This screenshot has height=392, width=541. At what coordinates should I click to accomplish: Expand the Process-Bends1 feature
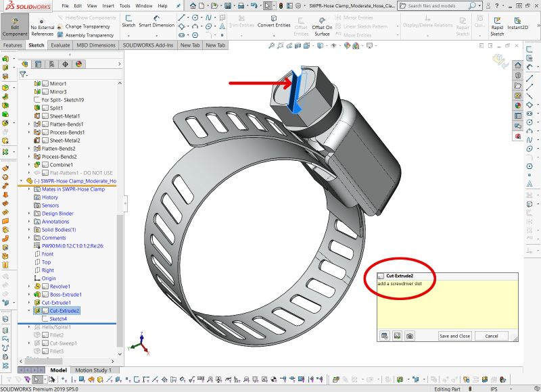pyautogui.click(x=29, y=132)
